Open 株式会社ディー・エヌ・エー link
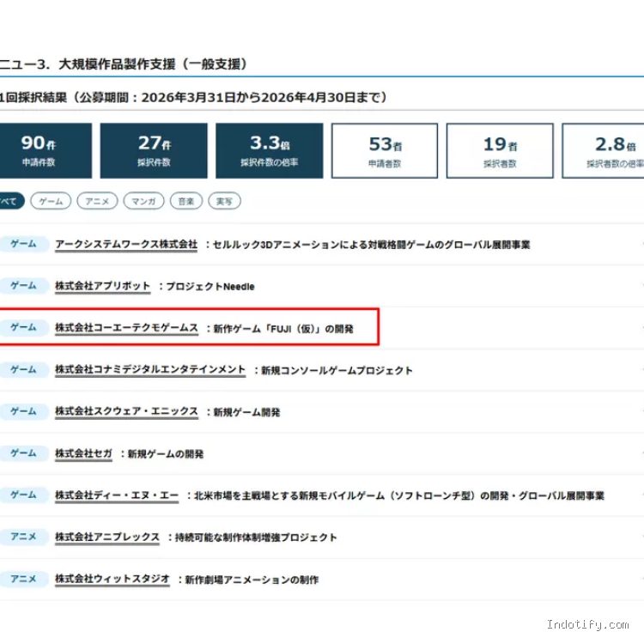 click(117, 495)
